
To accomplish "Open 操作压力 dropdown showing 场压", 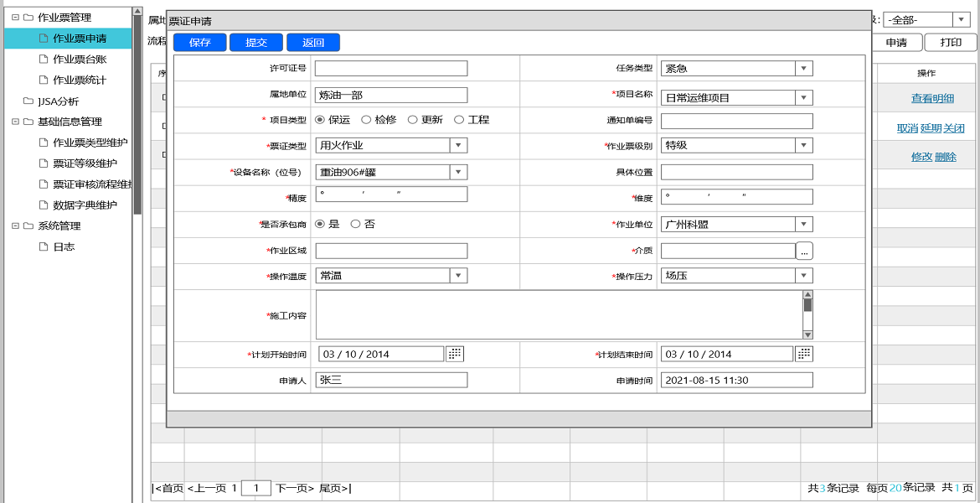I will [736, 275].
